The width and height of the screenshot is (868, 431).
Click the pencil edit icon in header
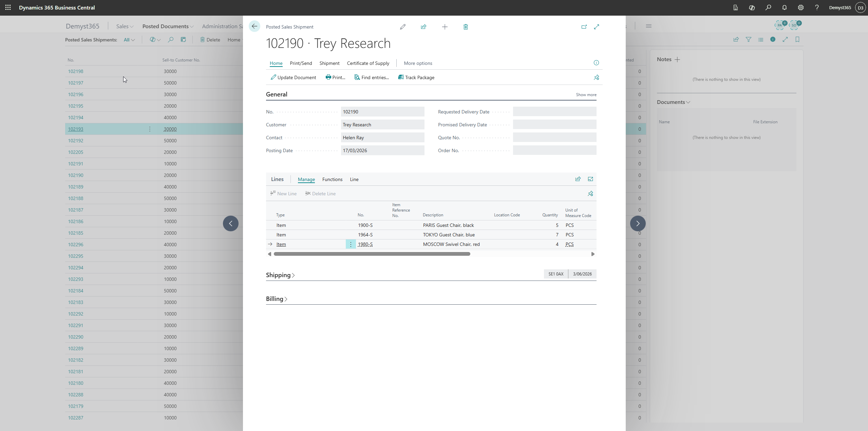pos(403,27)
